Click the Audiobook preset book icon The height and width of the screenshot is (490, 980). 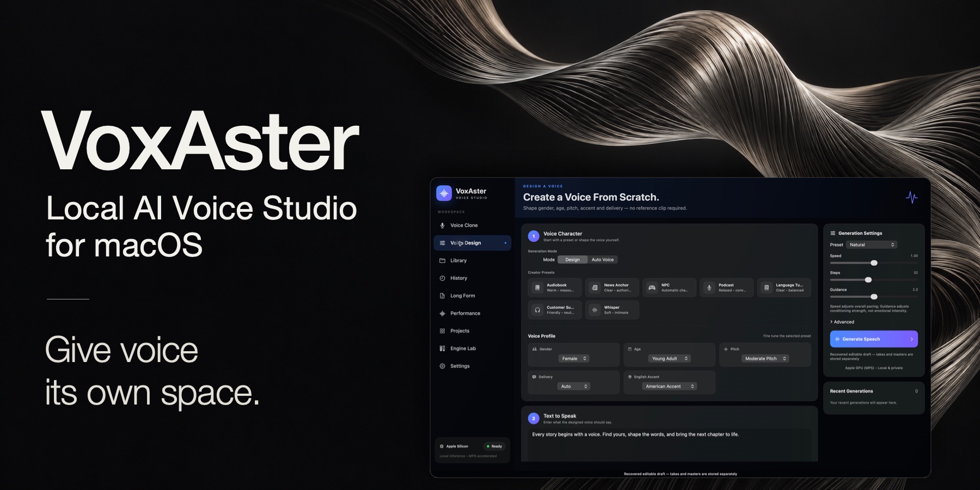[537, 287]
